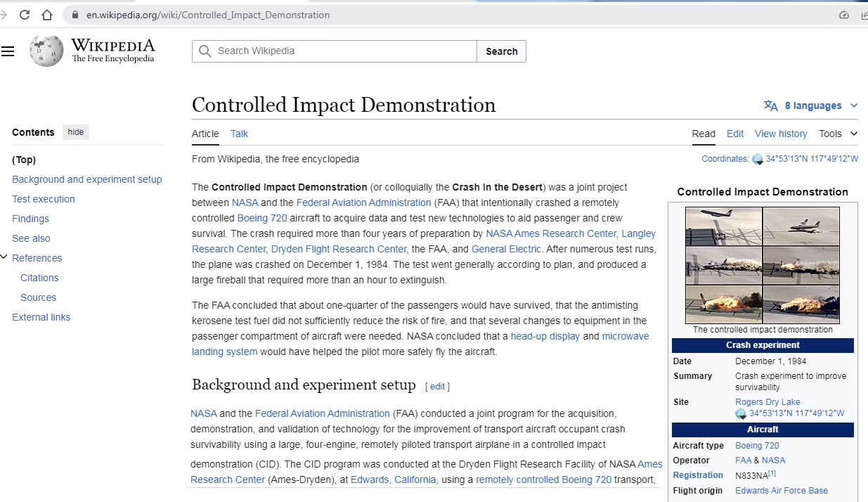Switch to the Talk tab
This screenshot has height=502, width=868.
click(239, 134)
